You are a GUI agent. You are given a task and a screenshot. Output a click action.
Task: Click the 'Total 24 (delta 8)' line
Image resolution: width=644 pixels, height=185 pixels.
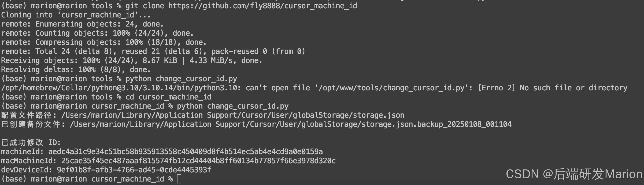153,51
